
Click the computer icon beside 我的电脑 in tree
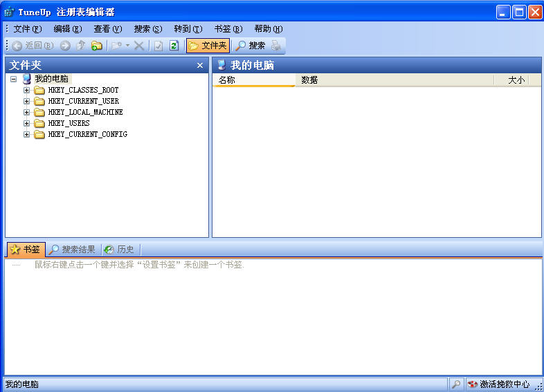[x=26, y=79]
